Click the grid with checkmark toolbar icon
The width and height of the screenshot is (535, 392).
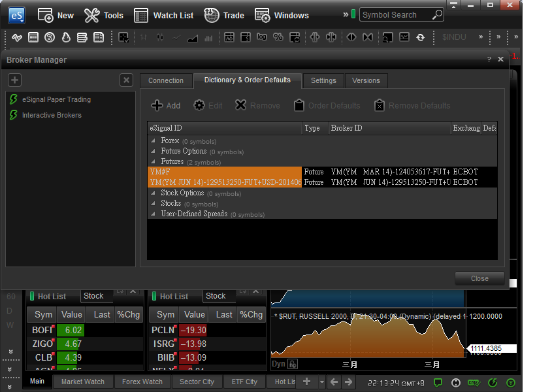[123, 37]
